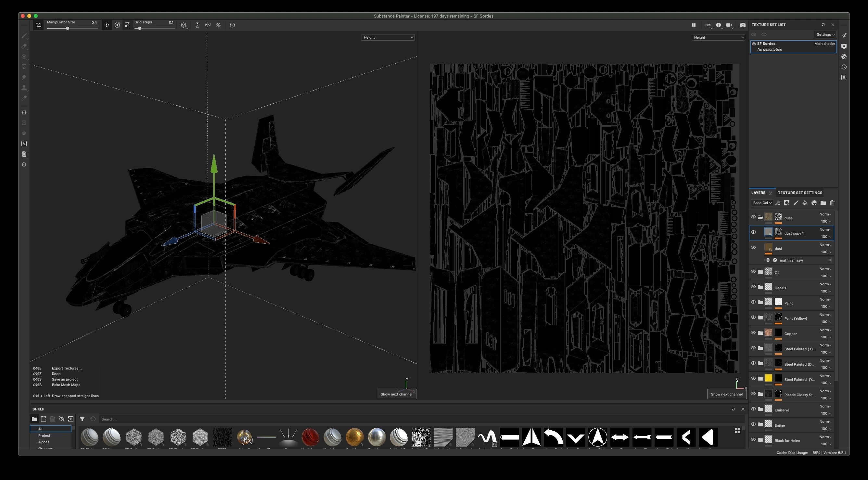Viewport: 868px width, 480px height.
Task: Hide the Oil folder layer
Action: coord(753,272)
